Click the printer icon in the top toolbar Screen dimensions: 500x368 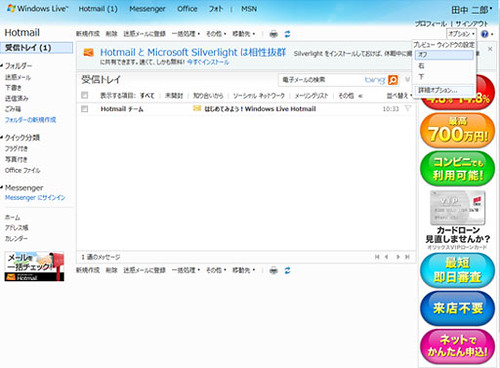pyautogui.click(x=273, y=34)
